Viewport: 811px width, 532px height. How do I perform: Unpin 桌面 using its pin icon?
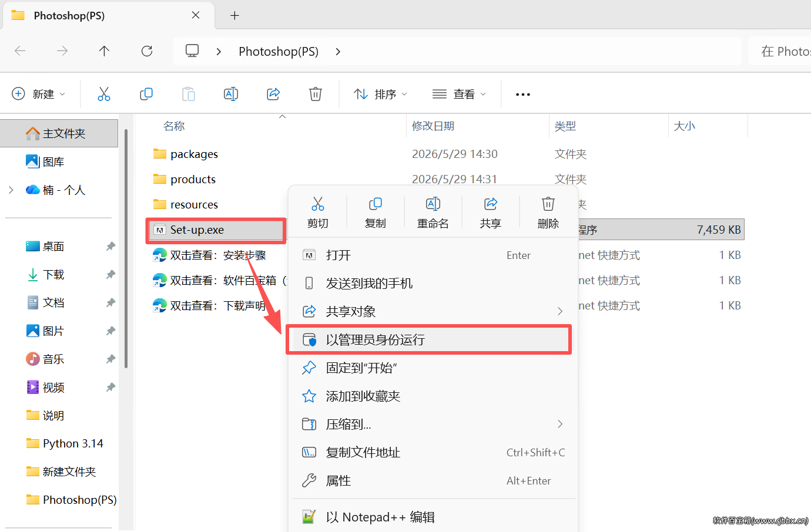click(110, 247)
